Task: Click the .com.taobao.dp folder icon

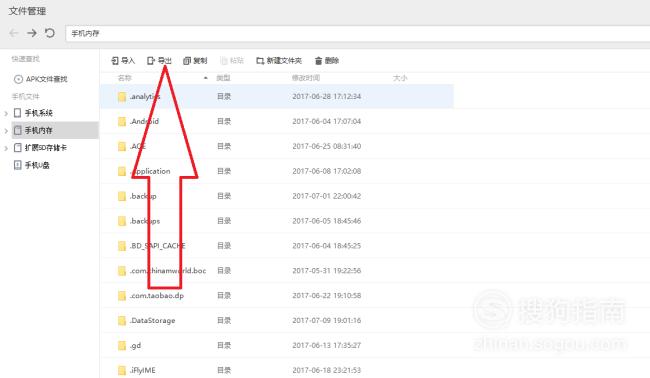Action: point(122,296)
